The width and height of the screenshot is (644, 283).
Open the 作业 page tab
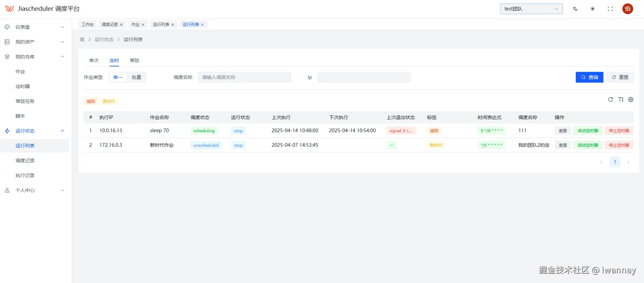[x=135, y=25]
